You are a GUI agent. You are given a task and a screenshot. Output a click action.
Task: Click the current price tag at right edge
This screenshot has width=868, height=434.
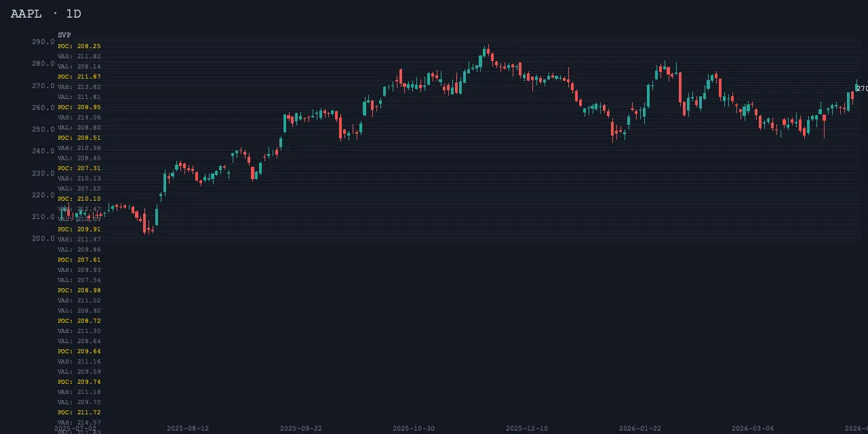pyautogui.click(x=861, y=89)
